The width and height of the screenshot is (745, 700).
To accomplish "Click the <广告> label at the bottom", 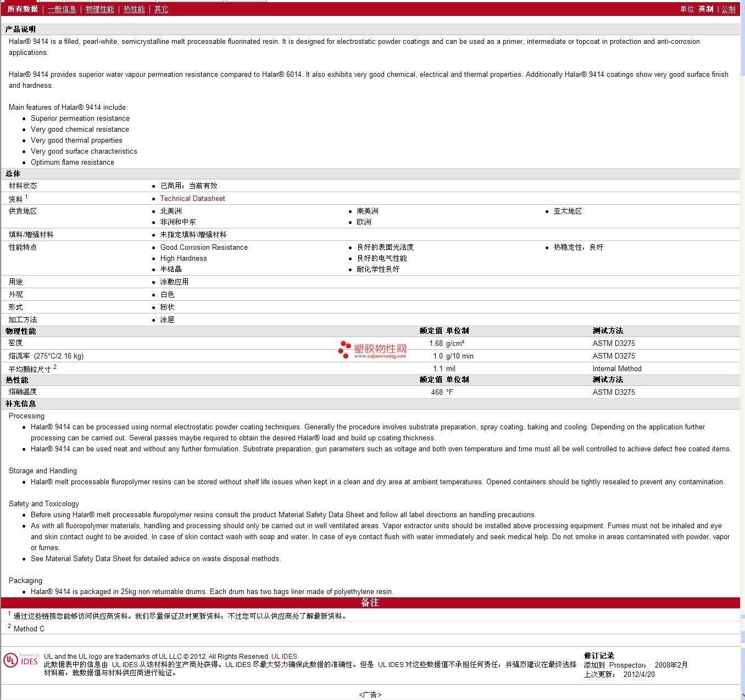I will click(x=370, y=695).
